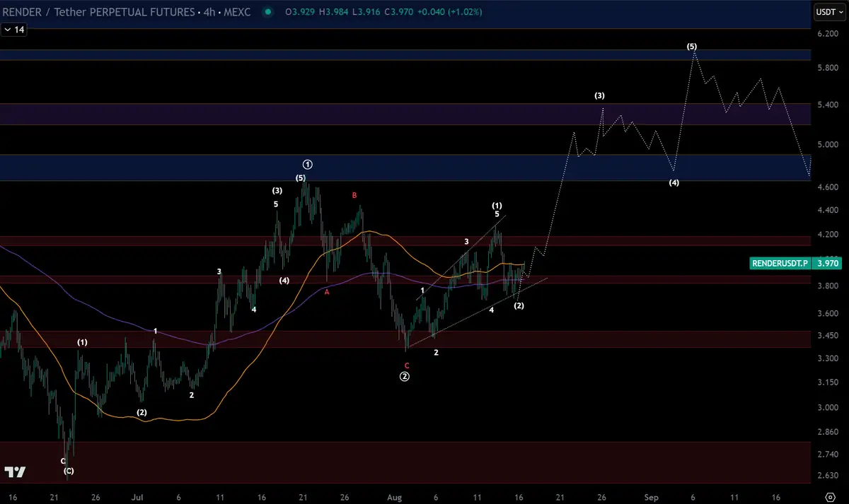Click the 5.400 price axis label
Viewport: 849px width, 504px height.
(x=828, y=105)
